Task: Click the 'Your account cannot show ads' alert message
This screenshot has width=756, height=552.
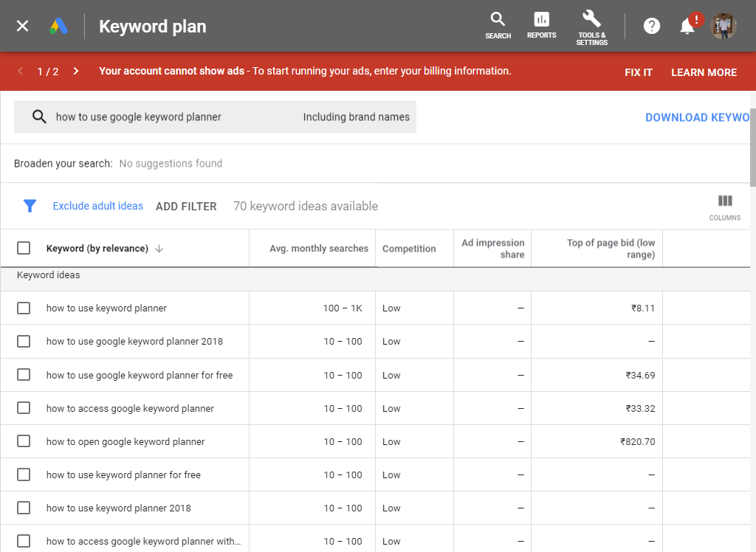Action: (305, 71)
